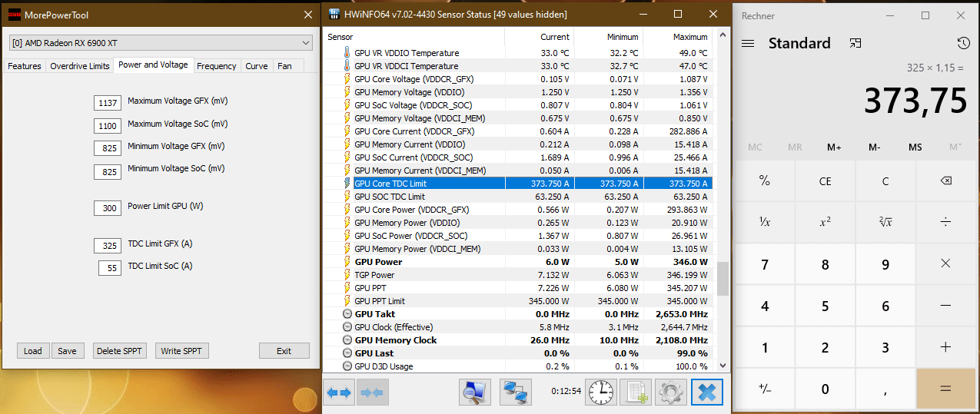This screenshot has height=414, width=980.
Task: Select the Power and Voltage tab
Action: pos(153,65)
